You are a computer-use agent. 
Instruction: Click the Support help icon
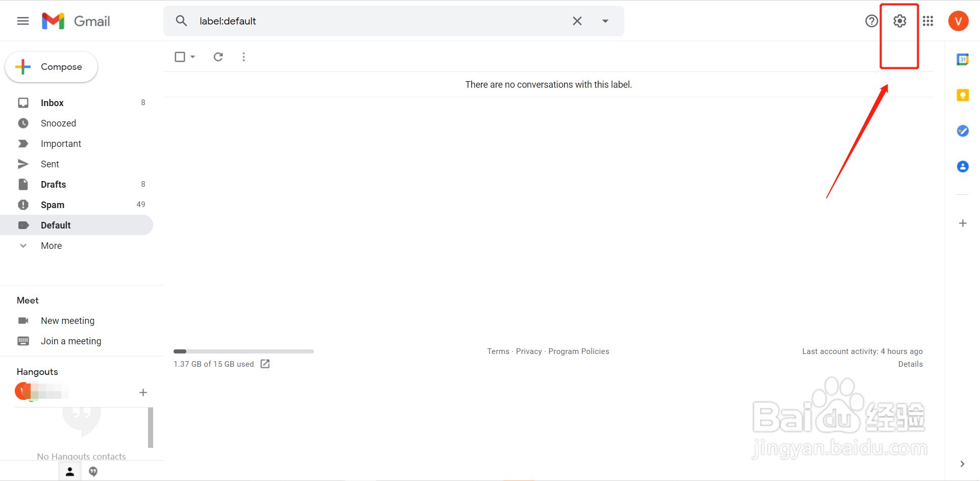[871, 21]
